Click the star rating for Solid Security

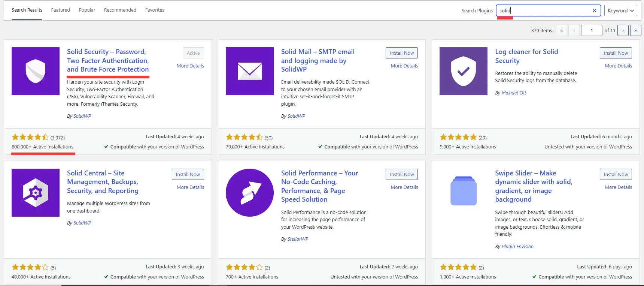click(30, 137)
